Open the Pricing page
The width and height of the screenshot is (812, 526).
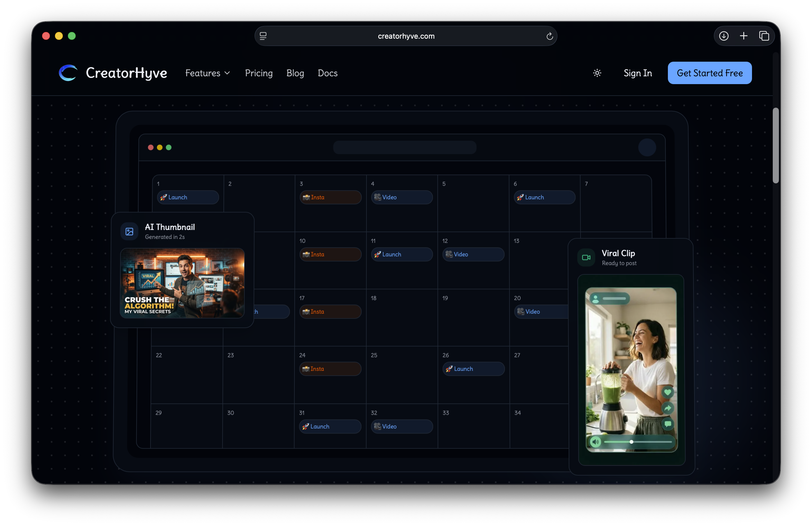coord(259,73)
